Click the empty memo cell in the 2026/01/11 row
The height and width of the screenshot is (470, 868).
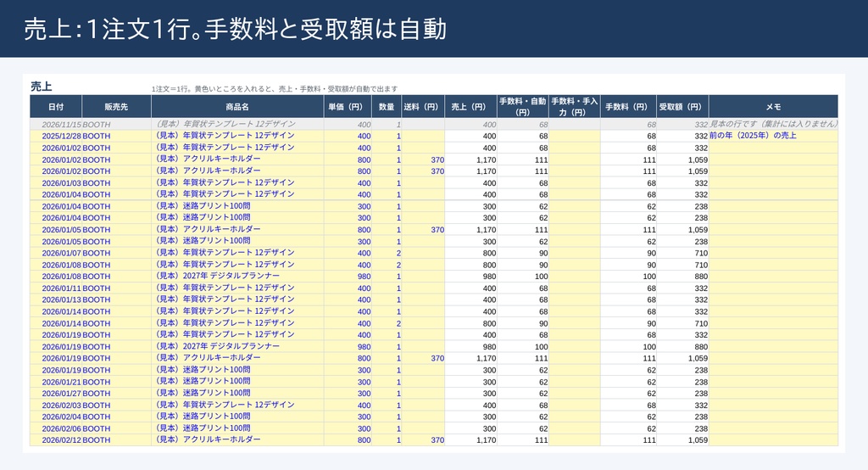click(x=773, y=288)
